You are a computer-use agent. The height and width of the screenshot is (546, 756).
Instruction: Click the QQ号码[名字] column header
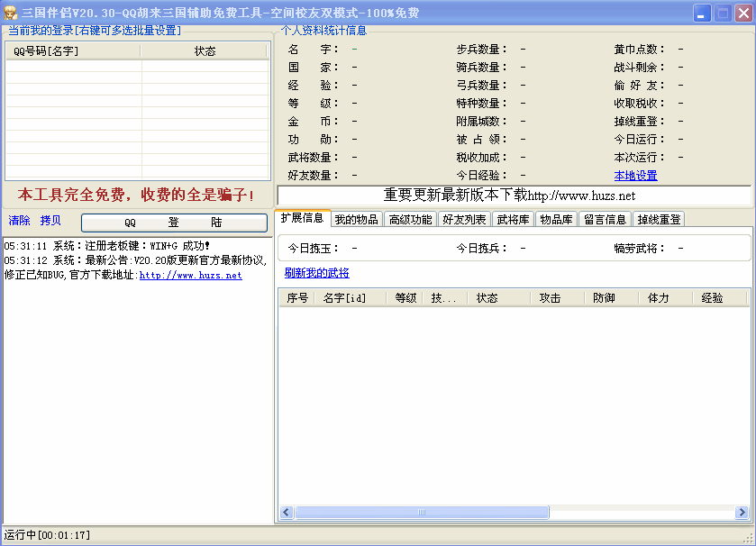click(x=73, y=51)
